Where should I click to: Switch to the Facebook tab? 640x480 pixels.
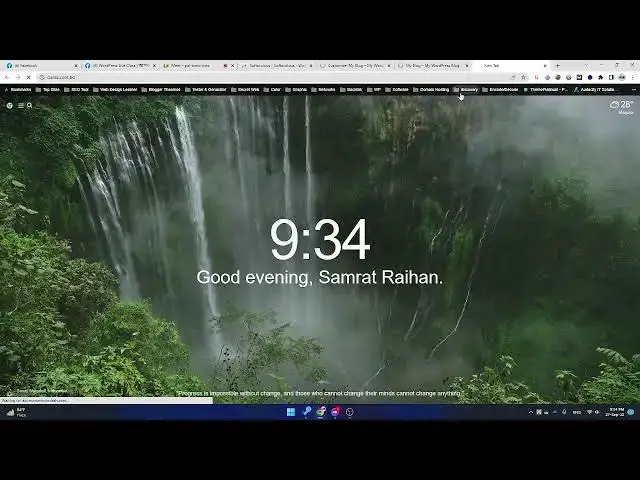point(41,65)
